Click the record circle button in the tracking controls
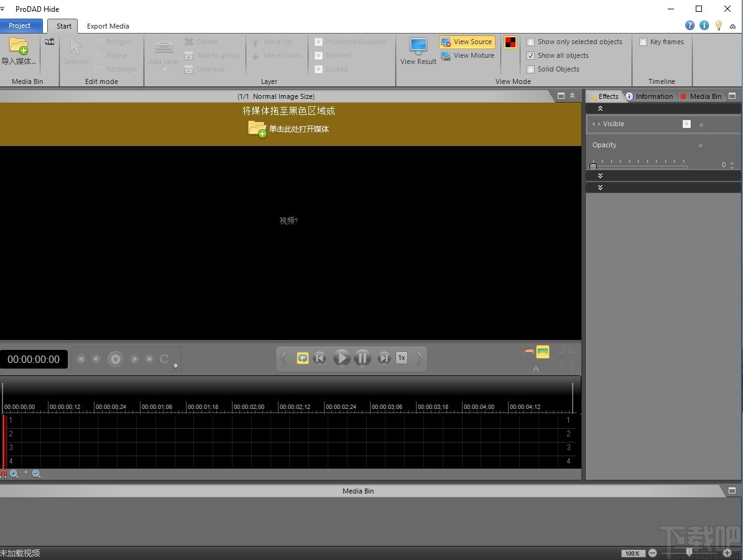 pyautogui.click(x=115, y=359)
